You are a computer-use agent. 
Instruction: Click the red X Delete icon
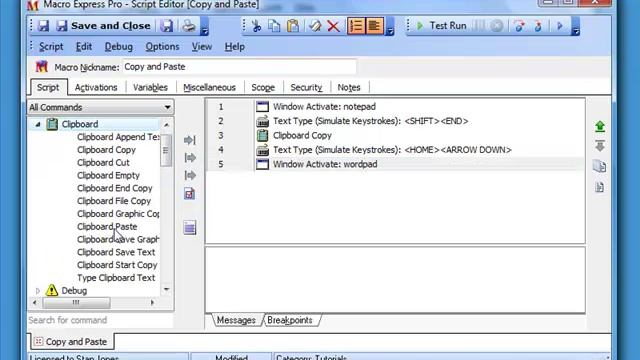(333, 26)
